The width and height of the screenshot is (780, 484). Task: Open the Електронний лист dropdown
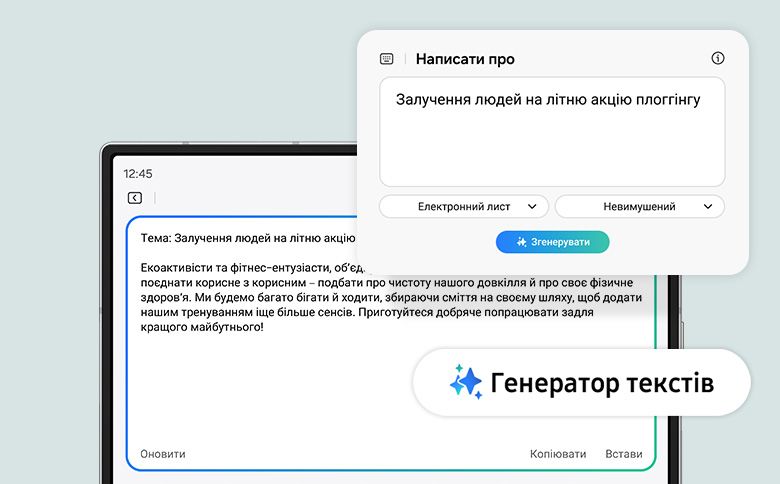[x=464, y=207]
